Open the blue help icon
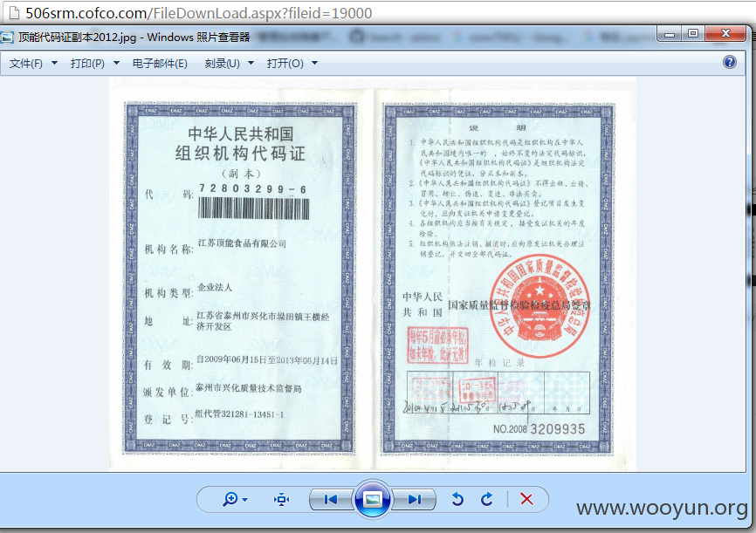The width and height of the screenshot is (756, 533). (730, 62)
